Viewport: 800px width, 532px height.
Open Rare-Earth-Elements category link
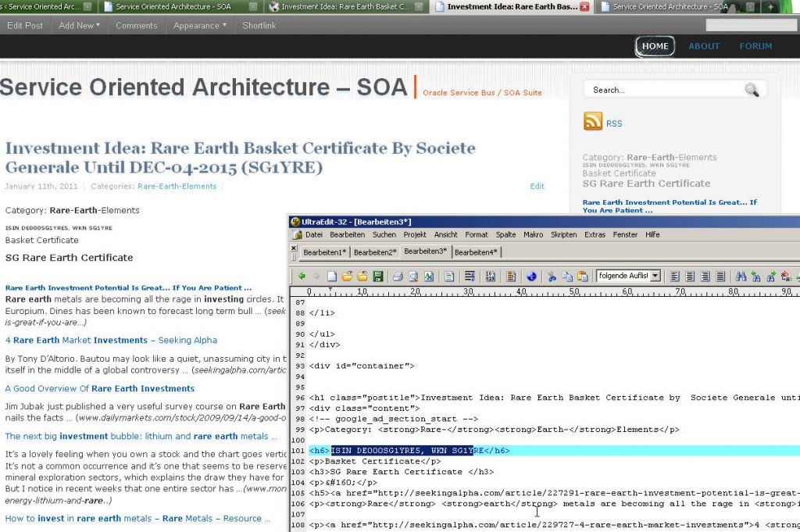point(177,186)
